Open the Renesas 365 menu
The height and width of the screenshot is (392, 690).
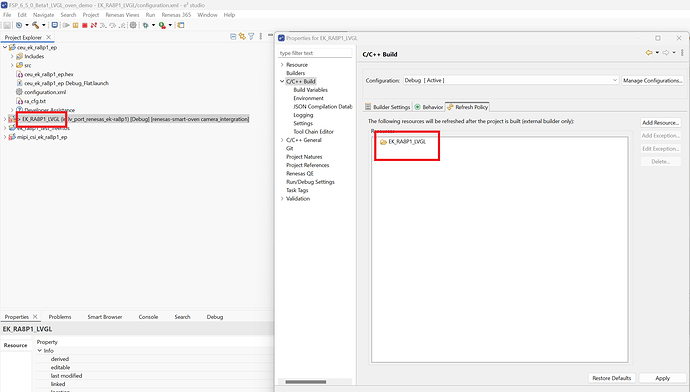click(176, 15)
